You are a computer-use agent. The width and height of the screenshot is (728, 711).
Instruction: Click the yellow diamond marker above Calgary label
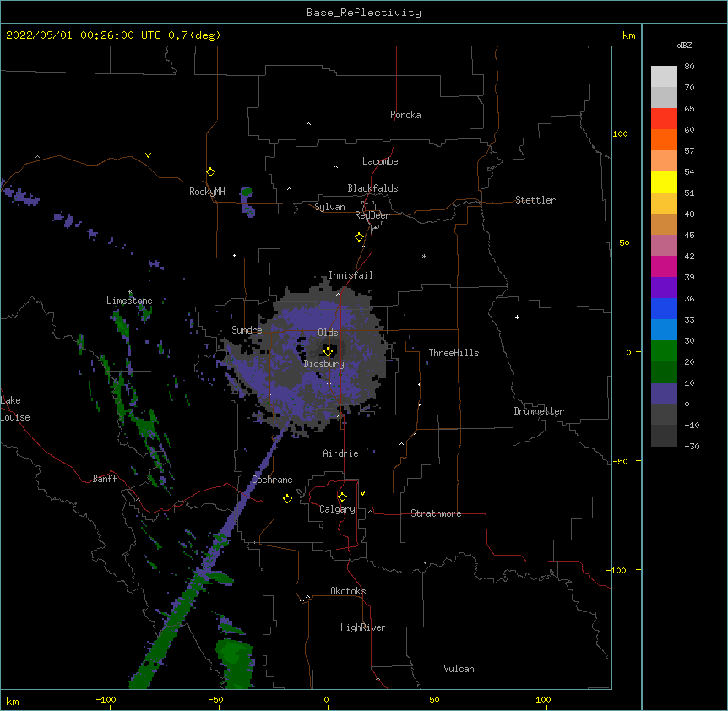point(342,497)
